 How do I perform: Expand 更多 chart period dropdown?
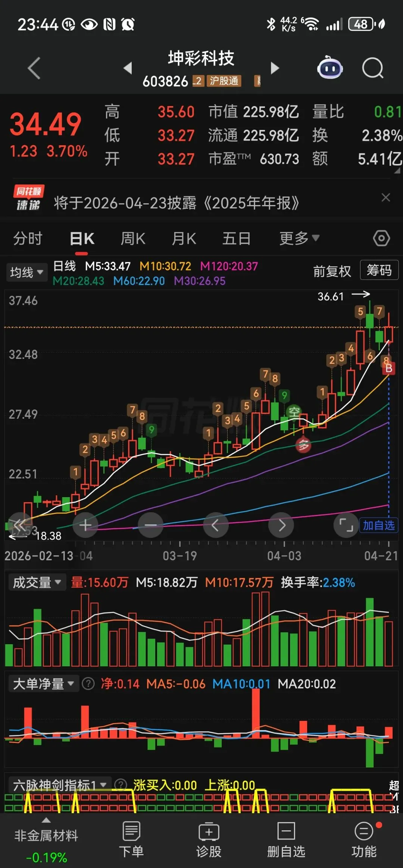(299, 238)
